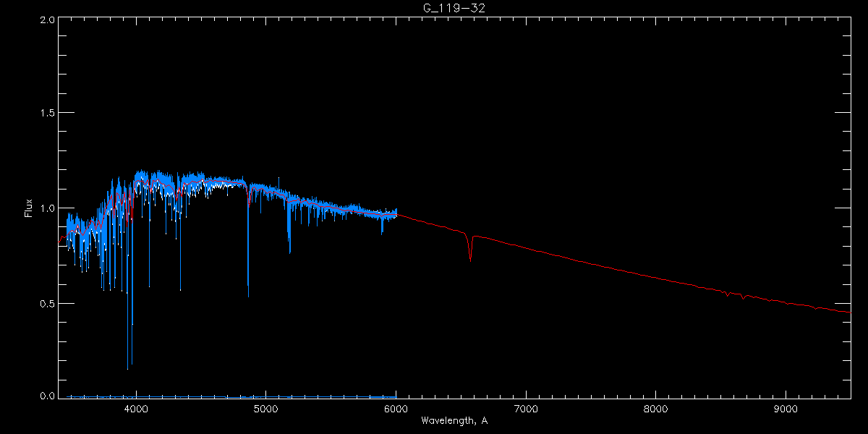Click the blue absorption feature near 5180 A
The width and height of the screenshot is (868, 434).
click(289, 226)
